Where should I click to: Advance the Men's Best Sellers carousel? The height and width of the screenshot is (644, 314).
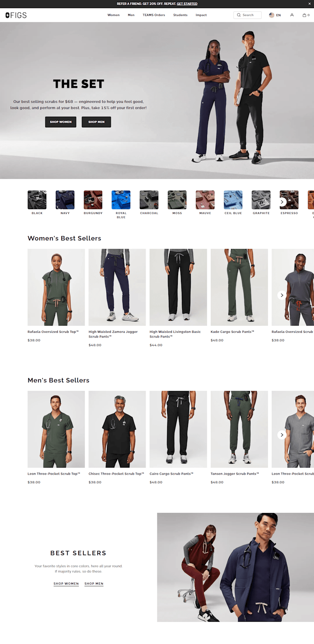click(x=282, y=435)
